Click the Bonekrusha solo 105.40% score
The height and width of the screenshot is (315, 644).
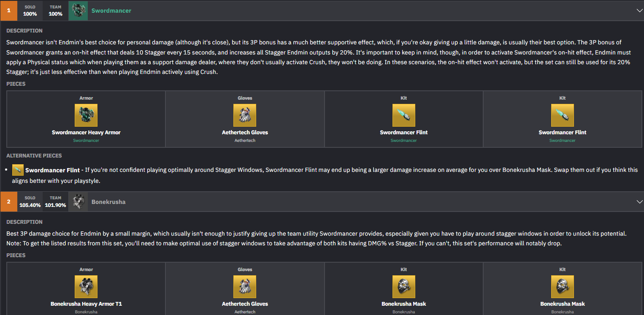30,205
